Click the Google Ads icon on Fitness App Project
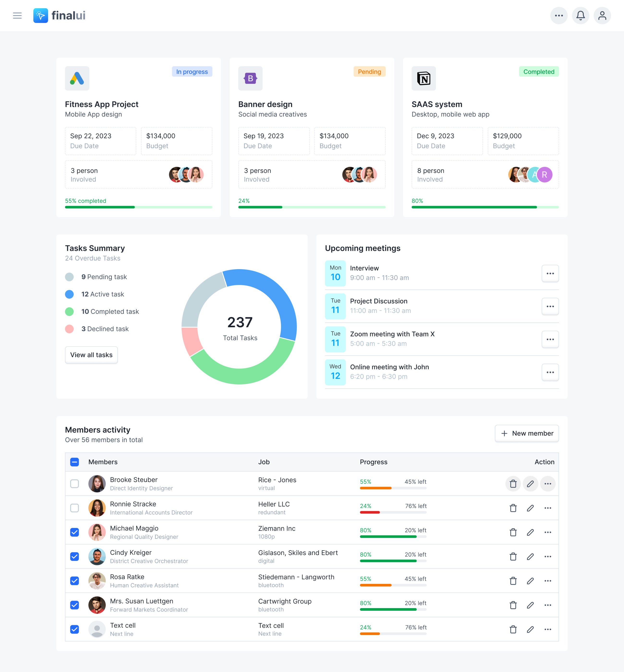This screenshot has height=672, width=624. coord(77,78)
